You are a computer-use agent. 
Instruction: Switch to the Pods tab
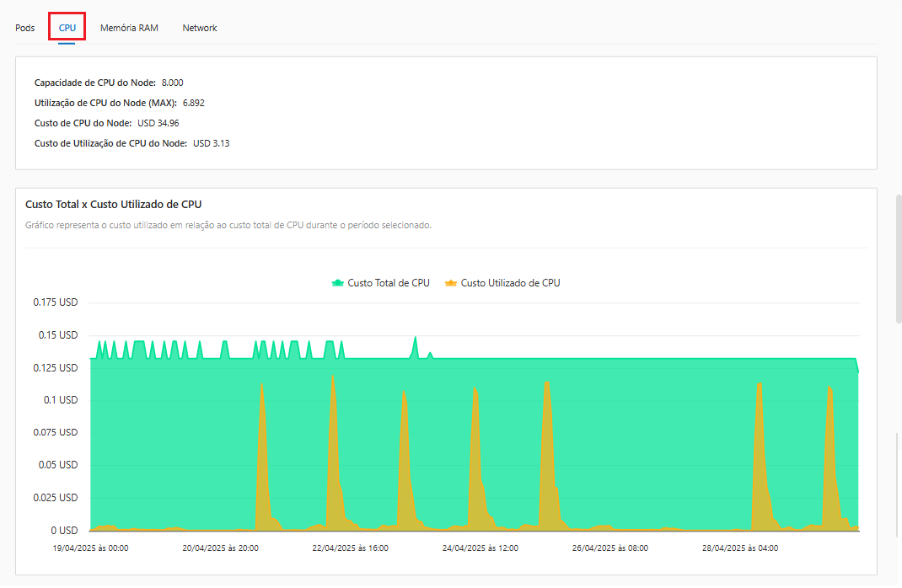coord(25,28)
